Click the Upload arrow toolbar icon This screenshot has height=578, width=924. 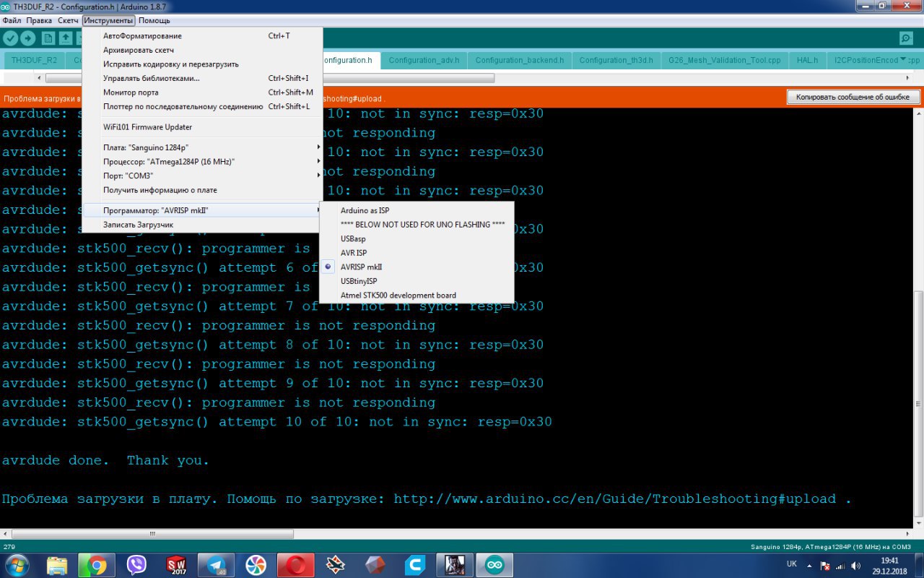[28, 38]
